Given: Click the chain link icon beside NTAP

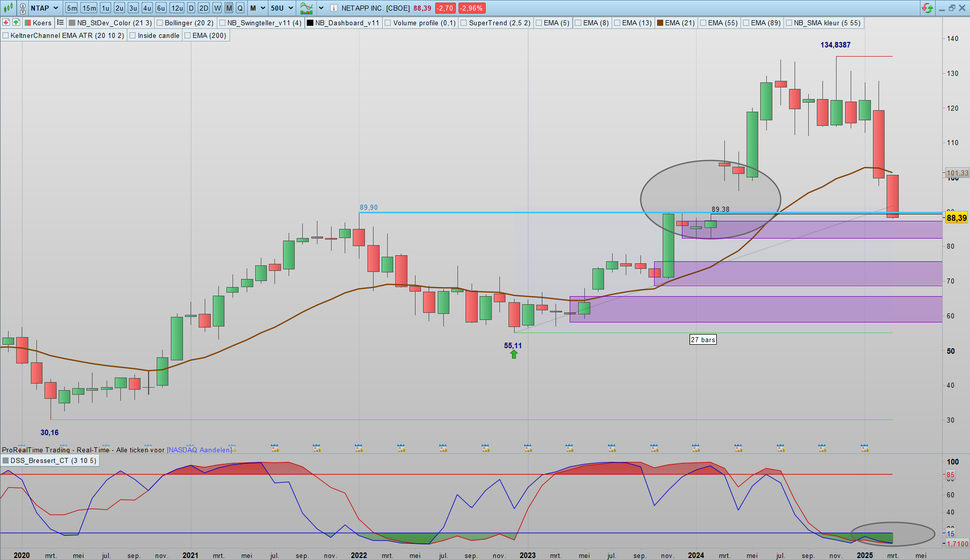Looking at the screenshot, I should tap(23, 8).
